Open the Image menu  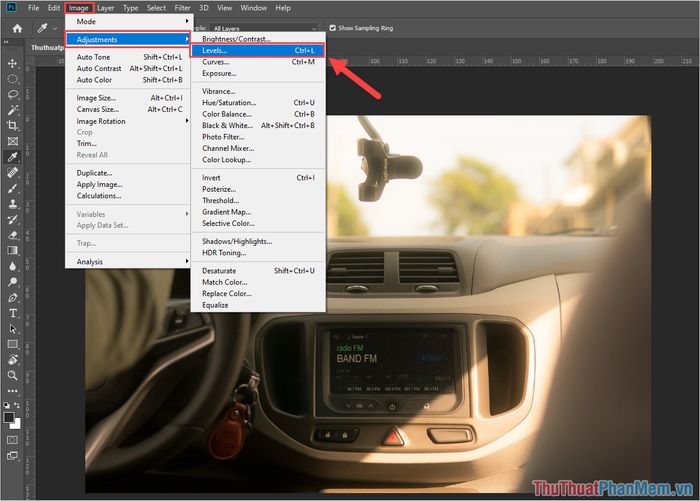[x=79, y=8]
